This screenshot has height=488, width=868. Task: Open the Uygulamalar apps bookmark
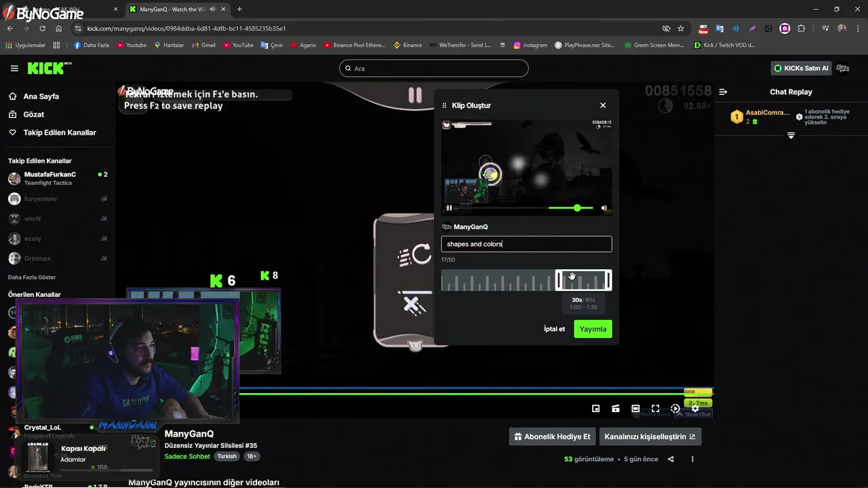(26, 45)
